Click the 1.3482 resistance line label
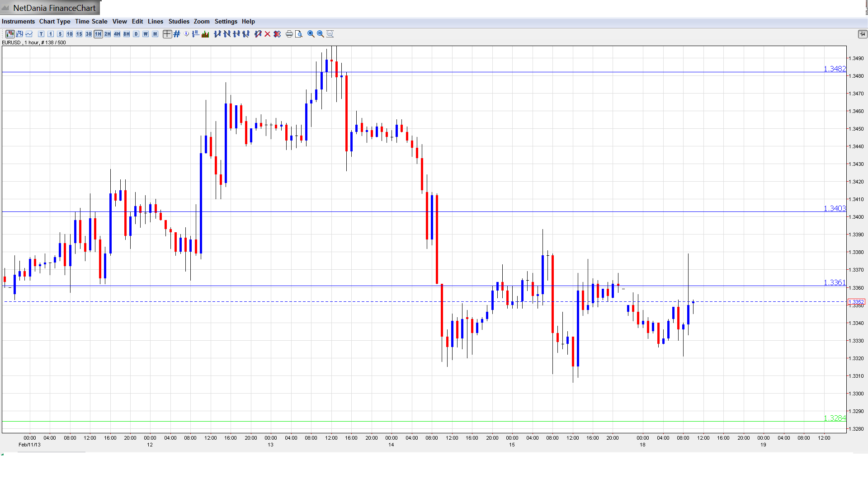 tap(834, 69)
